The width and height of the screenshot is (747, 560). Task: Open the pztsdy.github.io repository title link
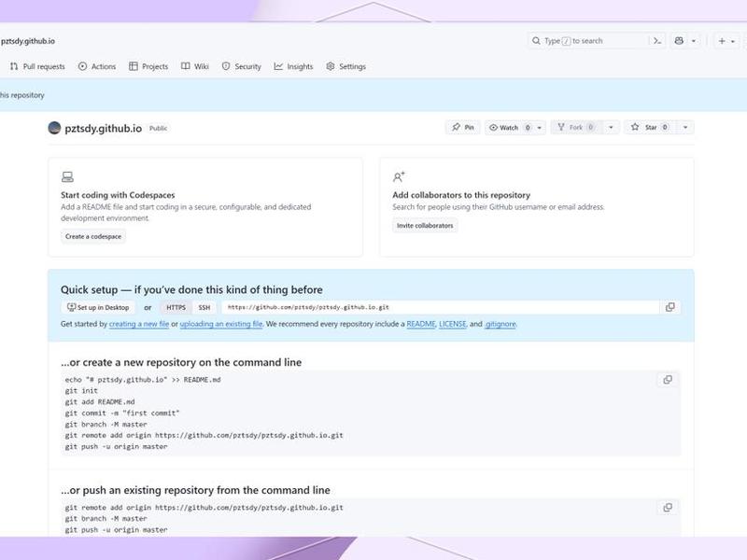pyautogui.click(x=104, y=128)
